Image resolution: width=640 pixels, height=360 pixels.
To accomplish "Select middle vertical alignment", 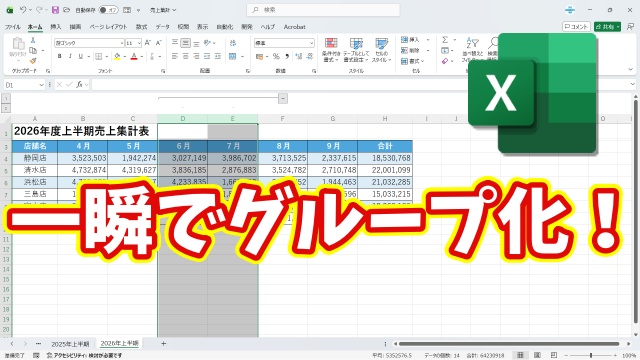I will pos(185,43).
